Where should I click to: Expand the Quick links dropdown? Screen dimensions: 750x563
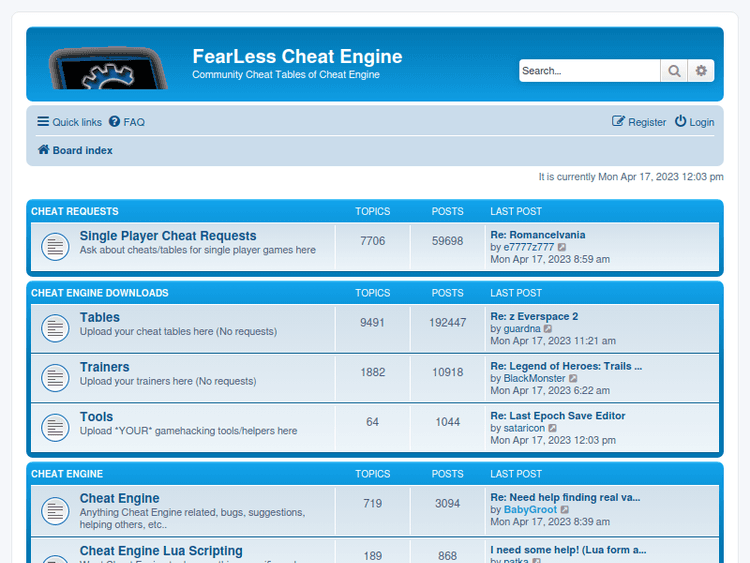(x=70, y=122)
